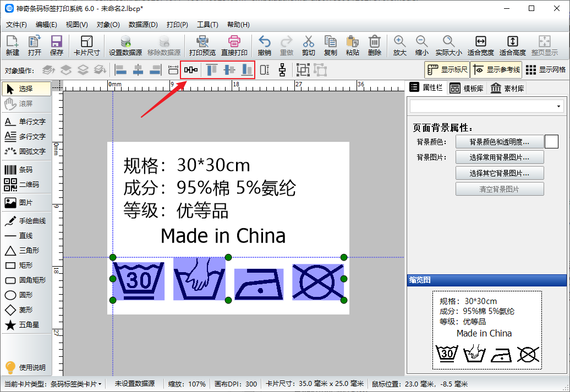The height and width of the screenshot is (392, 570).
Task: Pick the single-line text (单行文字) tool
Action: [26, 122]
